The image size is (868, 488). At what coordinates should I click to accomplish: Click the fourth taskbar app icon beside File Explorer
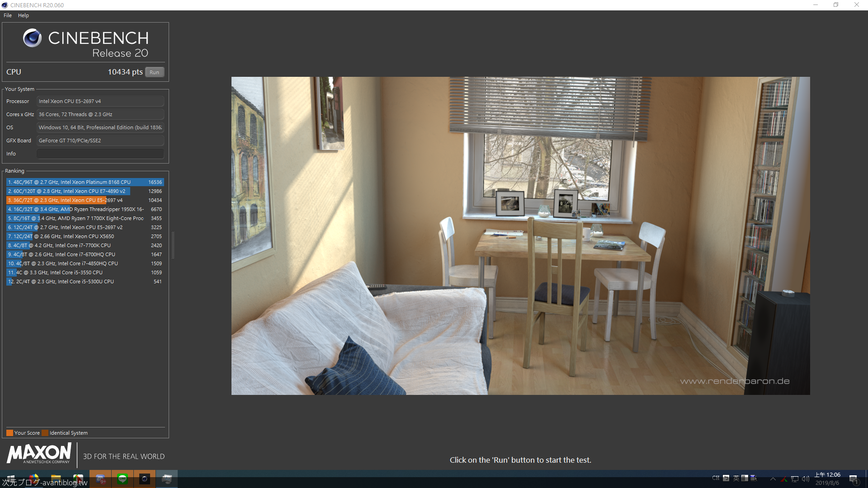coord(78,479)
